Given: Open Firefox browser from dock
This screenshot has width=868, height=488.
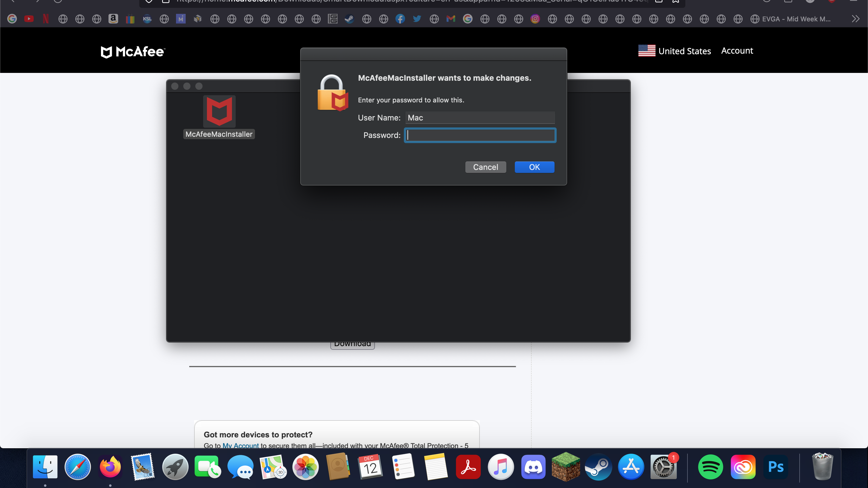Looking at the screenshot, I should click(x=109, y=467).
